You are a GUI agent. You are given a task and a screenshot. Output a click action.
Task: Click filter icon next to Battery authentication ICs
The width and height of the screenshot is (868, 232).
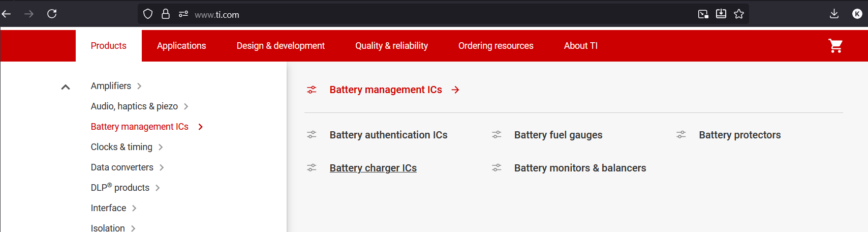point(312,135)
